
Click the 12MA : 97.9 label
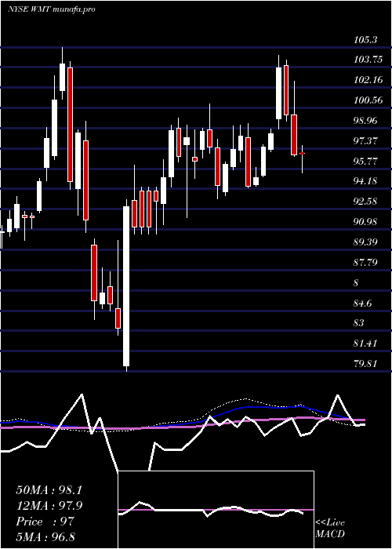(49, 506)
